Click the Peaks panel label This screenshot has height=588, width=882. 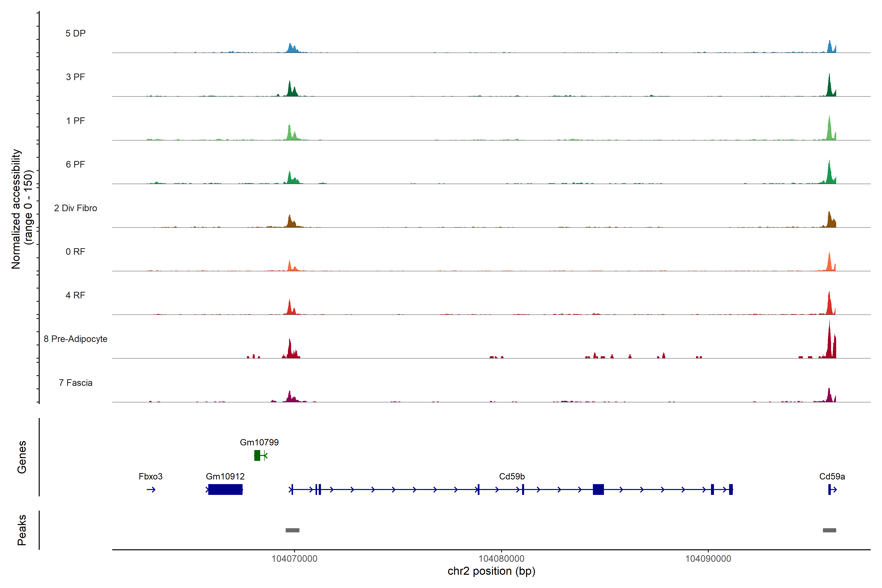(x=22, y=530)
